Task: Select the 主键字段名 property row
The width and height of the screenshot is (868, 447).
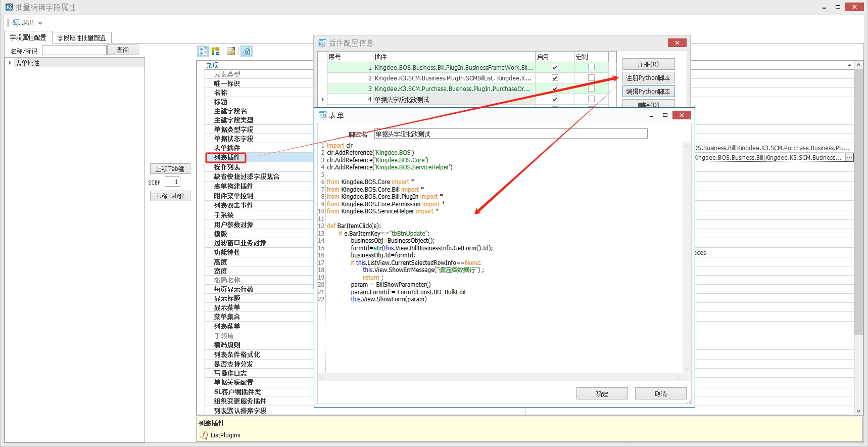Action: pos(259,111)
